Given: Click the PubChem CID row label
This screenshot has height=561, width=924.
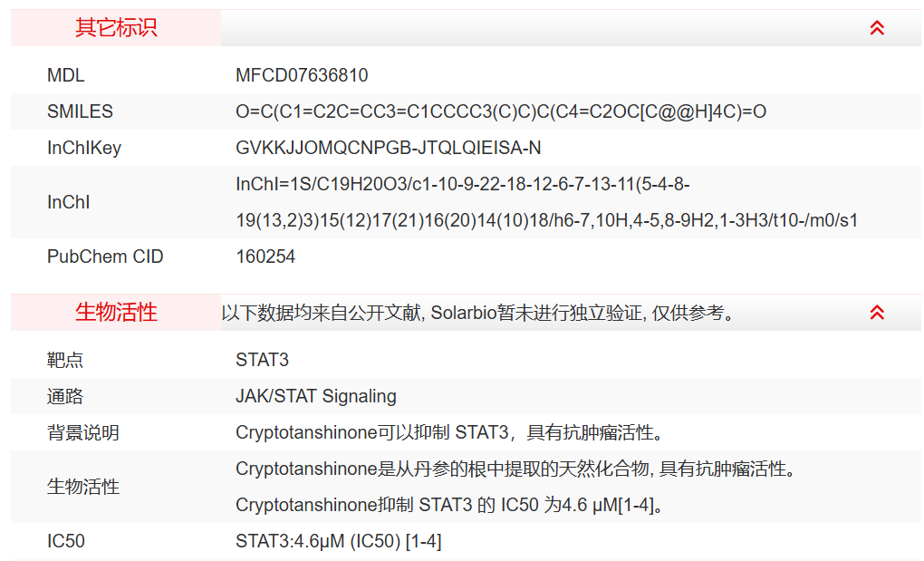Looking at the screenshot, I should 105,256.
